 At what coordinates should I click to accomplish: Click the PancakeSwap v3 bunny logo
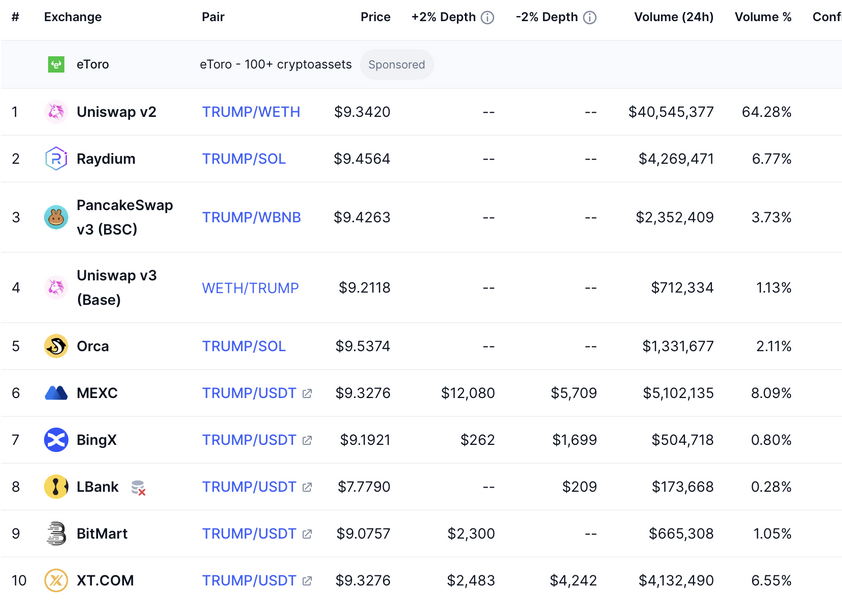pyautogui.click(x=56, y=217)
